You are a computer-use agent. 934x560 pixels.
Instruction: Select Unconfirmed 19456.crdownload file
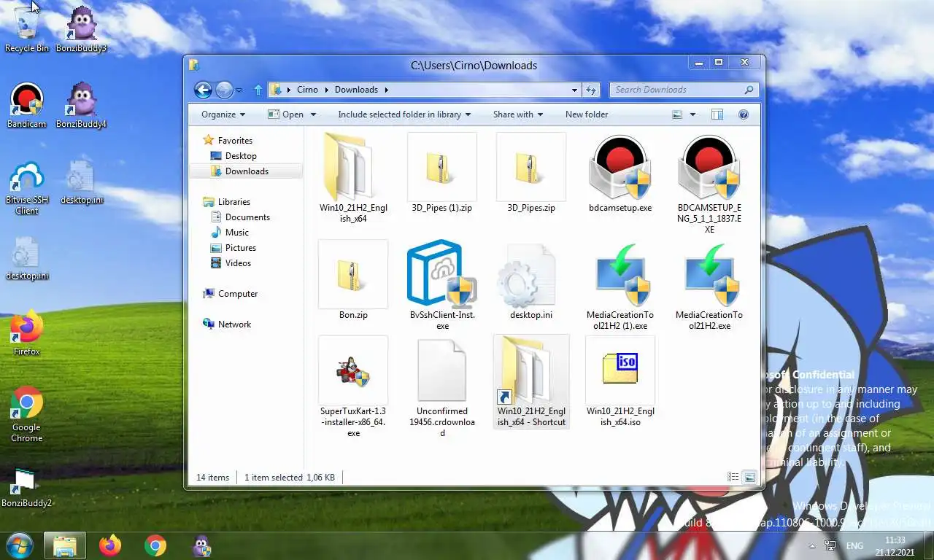click(442, 386)
